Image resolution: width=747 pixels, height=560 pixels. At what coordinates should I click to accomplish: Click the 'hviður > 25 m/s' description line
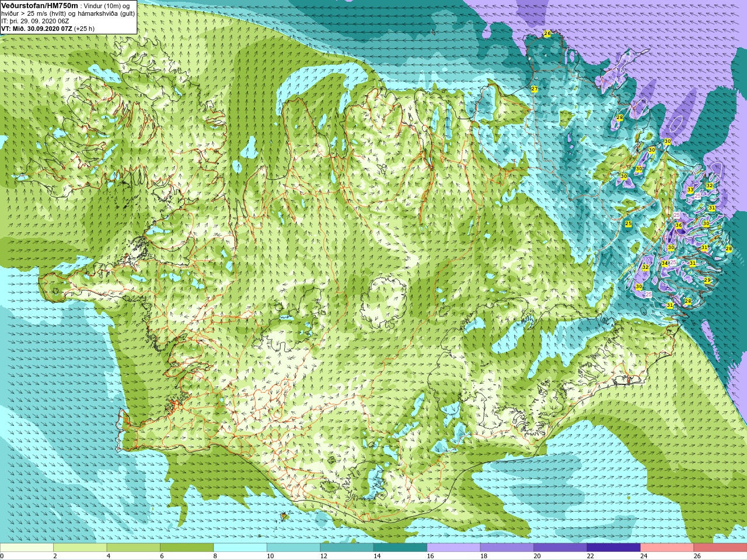pos(68,13)
